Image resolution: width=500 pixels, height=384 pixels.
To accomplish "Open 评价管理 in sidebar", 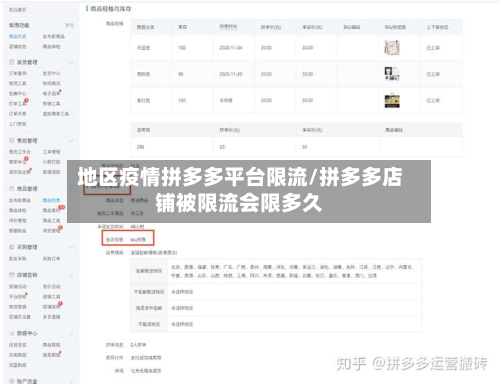I will pyautogui.click(x=17, y=221).
